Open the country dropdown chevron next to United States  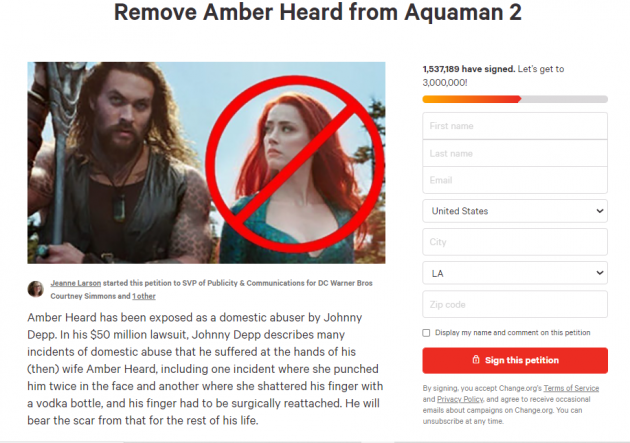(599, 211)
